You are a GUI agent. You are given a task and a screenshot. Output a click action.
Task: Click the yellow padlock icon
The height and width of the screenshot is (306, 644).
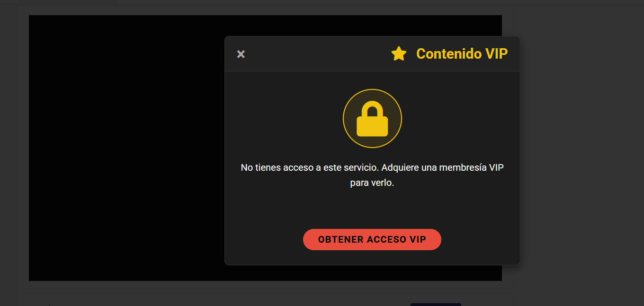coord(372,119)
